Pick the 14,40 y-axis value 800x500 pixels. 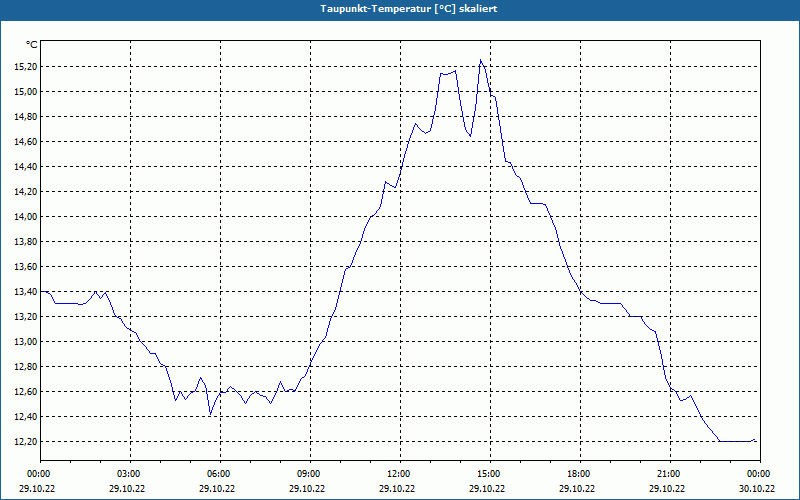click(x=26, y=167)
